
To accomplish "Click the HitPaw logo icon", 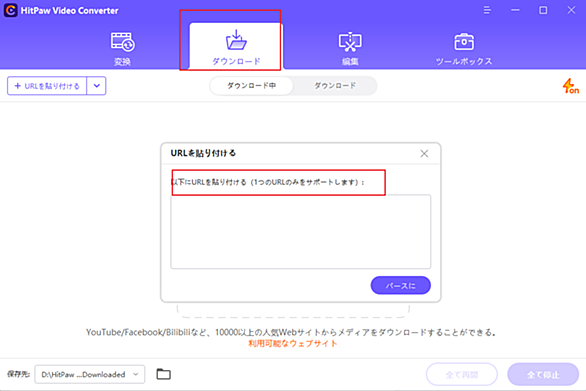I will [10, 10].
